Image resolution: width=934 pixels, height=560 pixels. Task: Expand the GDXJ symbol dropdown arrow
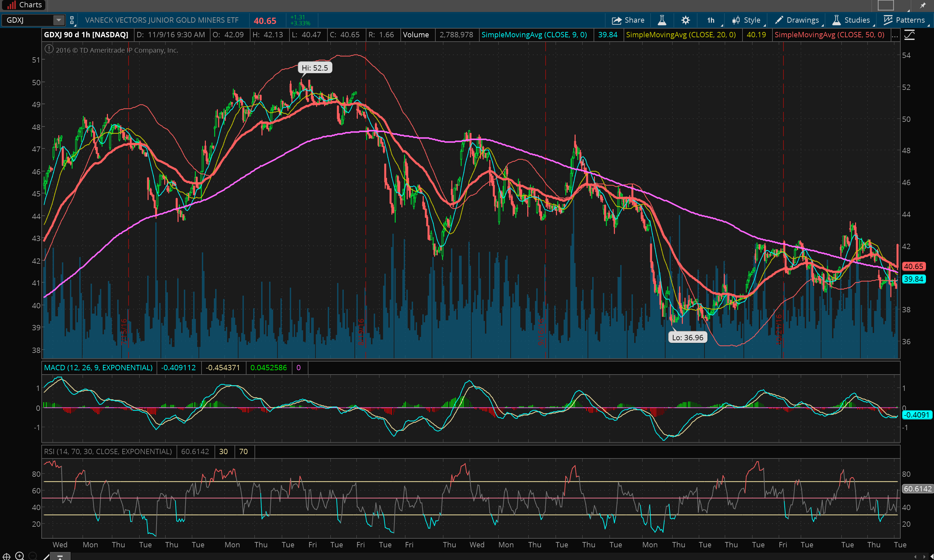pos(59,20)
